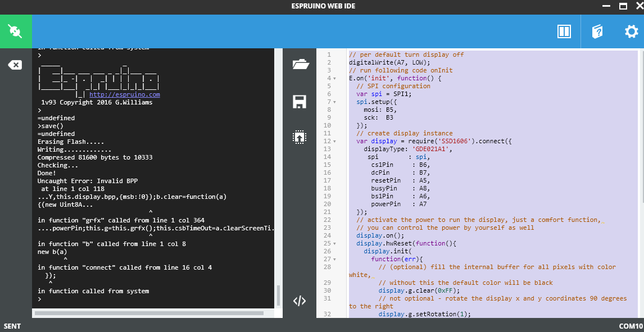Click the "// per default turn display off" comment
The width and height of the screenshot is (644, 332).
click(x=406, y=54)
